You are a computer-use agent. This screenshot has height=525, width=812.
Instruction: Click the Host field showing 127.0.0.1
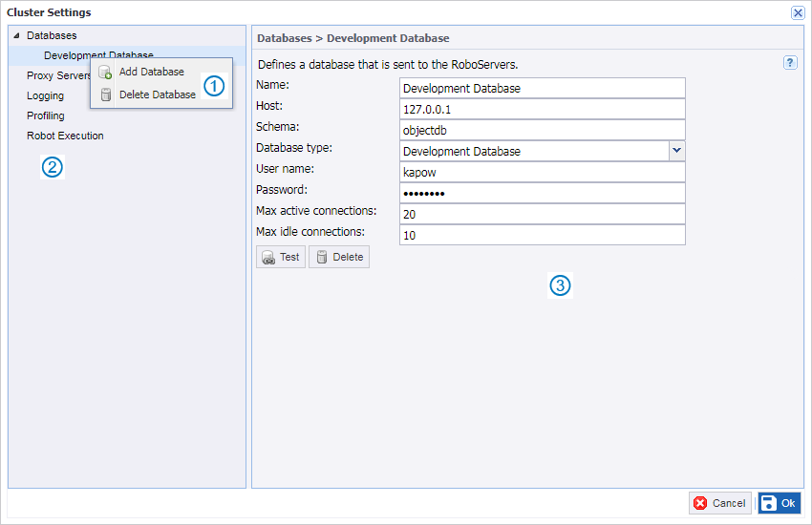pos(542,109)
